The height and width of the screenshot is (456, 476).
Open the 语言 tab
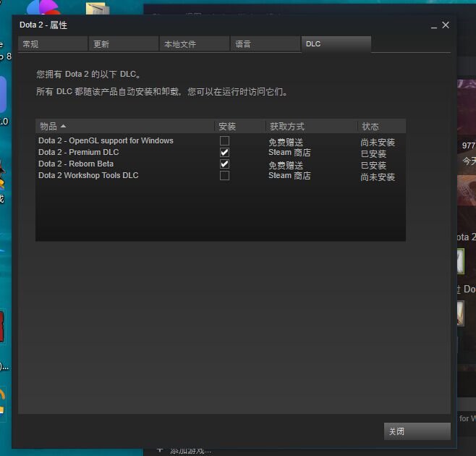[265, 44]
